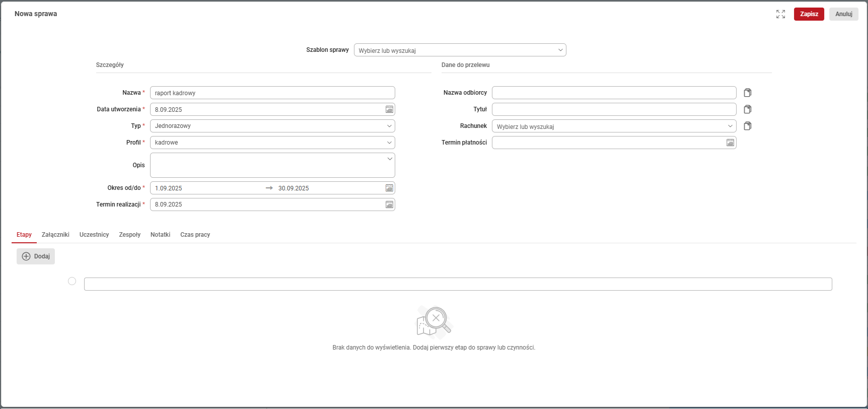Open calendar for Okres od/do range

(x=389, y=188)
